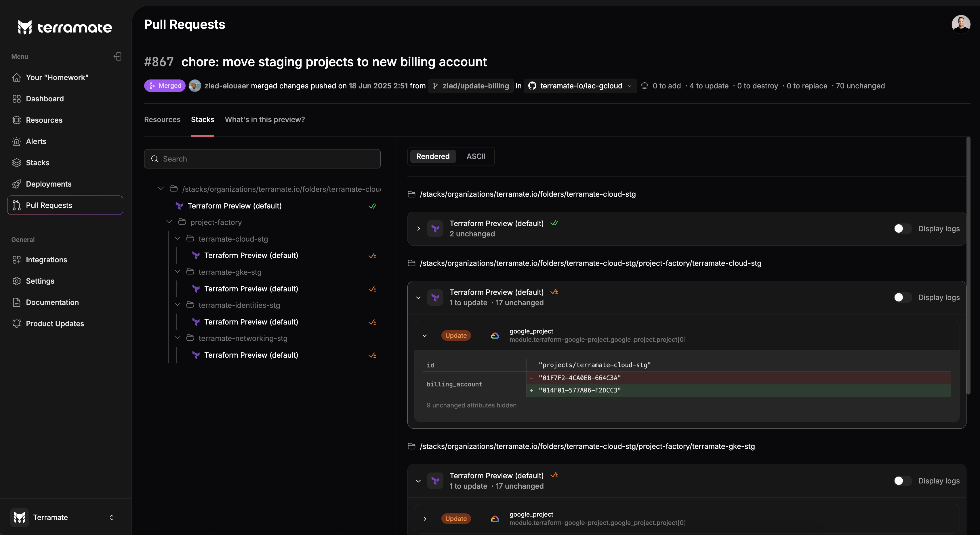980x535 pixels.
Task: Expand the '2 unchanged' Terraform Preview card
Action: [418, 228]
